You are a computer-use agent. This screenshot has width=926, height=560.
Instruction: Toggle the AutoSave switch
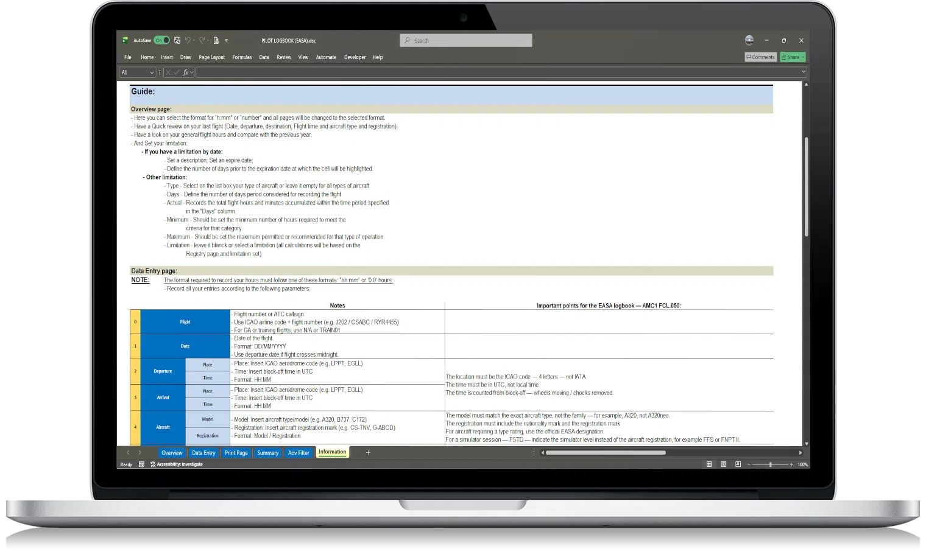161,40
